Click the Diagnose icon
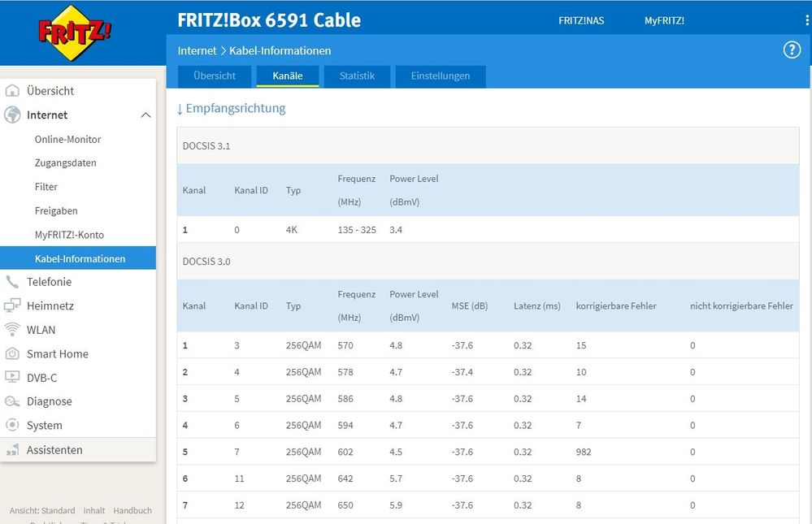The image size is (812, 524). click(12, 401)
